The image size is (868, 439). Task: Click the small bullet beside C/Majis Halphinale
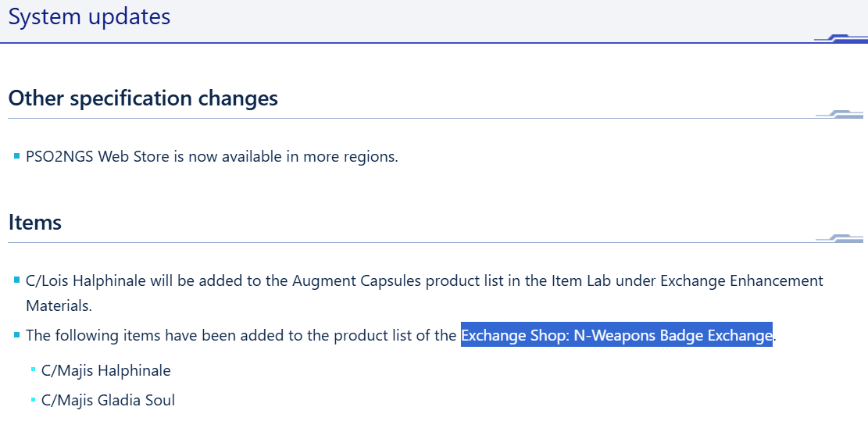(x=34, y=369)
